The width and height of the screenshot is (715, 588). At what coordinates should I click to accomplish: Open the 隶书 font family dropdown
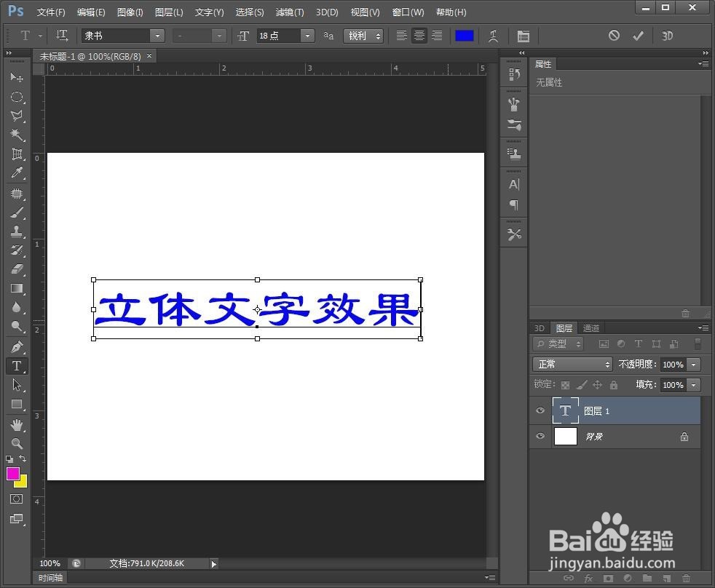coord(158,35)
